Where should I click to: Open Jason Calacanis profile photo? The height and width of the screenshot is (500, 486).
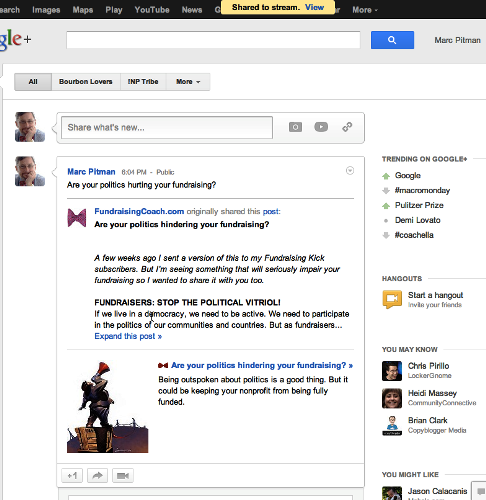pyautogui.click(x=392, y=493)
